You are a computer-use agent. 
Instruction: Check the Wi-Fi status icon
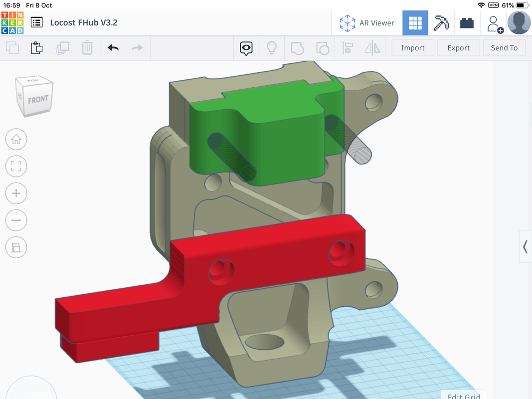pyautogui.click(x=481, y=5)
